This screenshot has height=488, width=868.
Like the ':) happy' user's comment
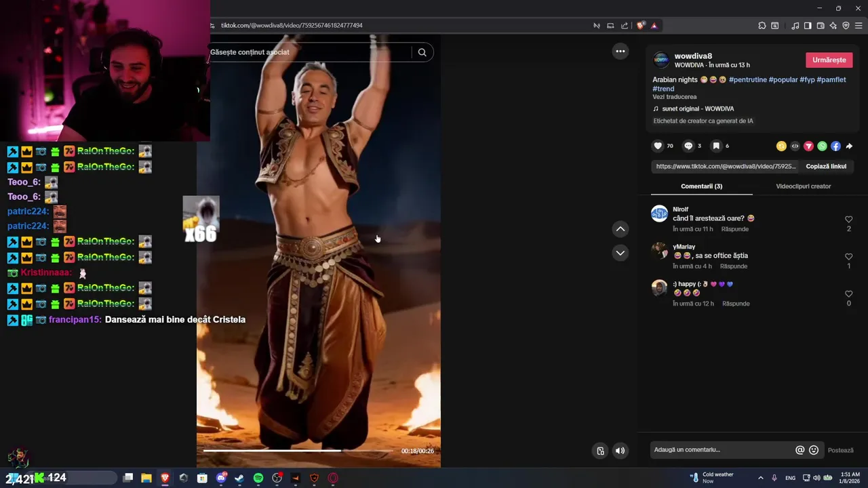848,294
